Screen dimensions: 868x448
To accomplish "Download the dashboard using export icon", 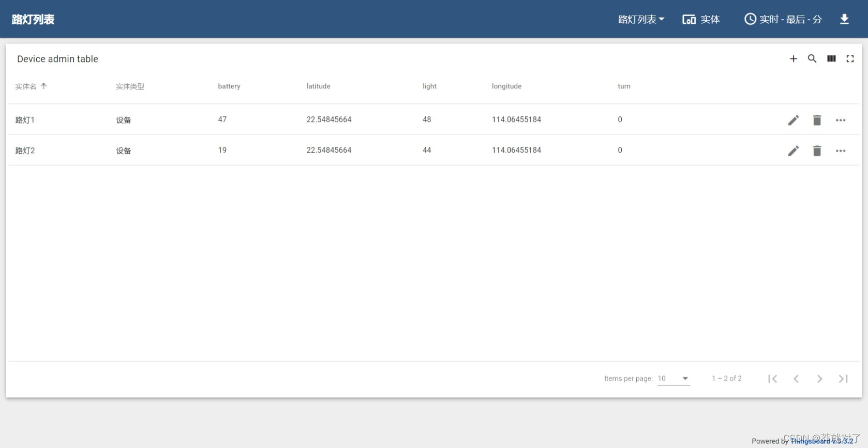I will click(844, 19).
